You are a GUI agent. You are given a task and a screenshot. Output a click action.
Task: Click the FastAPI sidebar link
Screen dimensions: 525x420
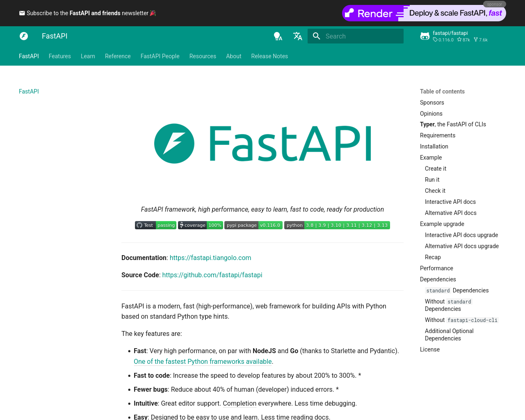pyautogui.click(x=29, y=91)
